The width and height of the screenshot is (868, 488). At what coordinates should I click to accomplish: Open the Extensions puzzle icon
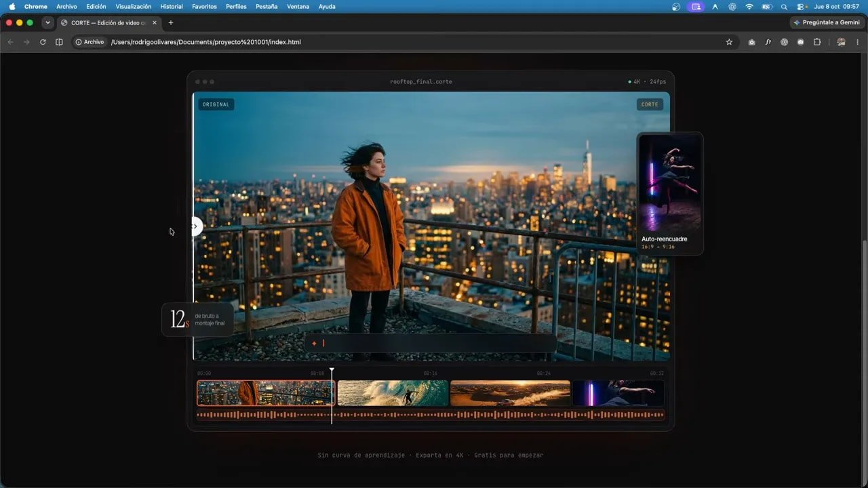[816, 42]
